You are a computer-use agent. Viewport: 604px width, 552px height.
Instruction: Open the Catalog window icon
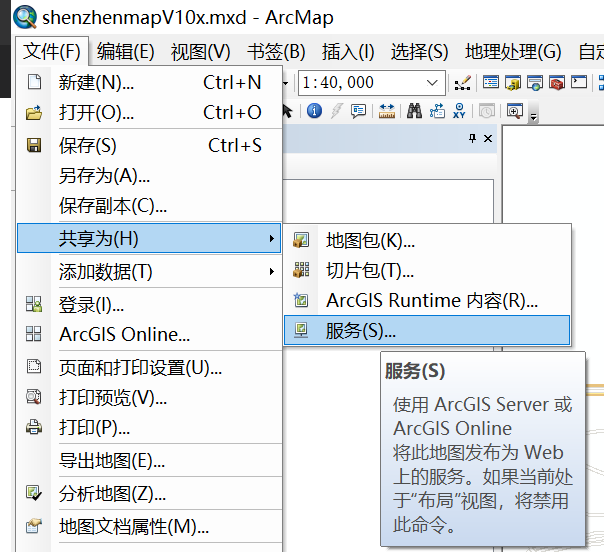[x=513, y=82]
